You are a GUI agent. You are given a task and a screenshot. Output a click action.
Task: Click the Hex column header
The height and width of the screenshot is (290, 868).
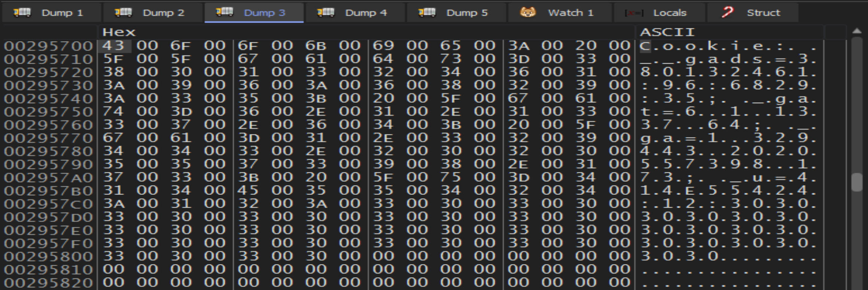(119, 32)
